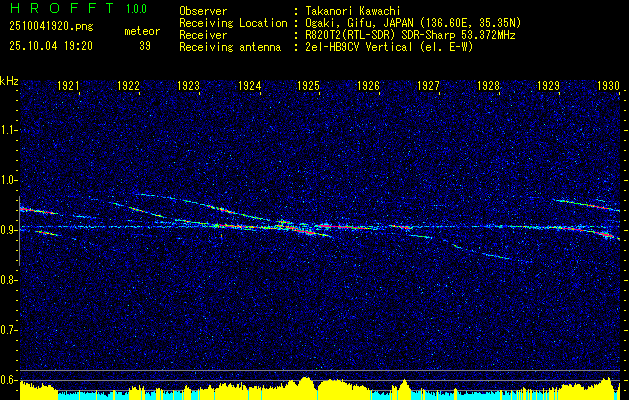Click the 1.0 kHz axis label
This screenshot has height=400, width=629.
pyautogui.click(x=8, y=180)
